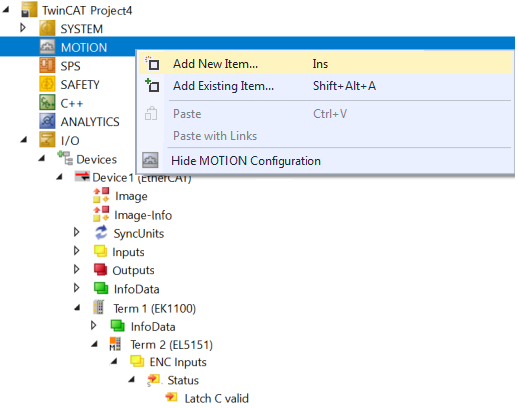Click the Image node icon
This screenshot has width=518, height=408.
(x=101, y=195)
